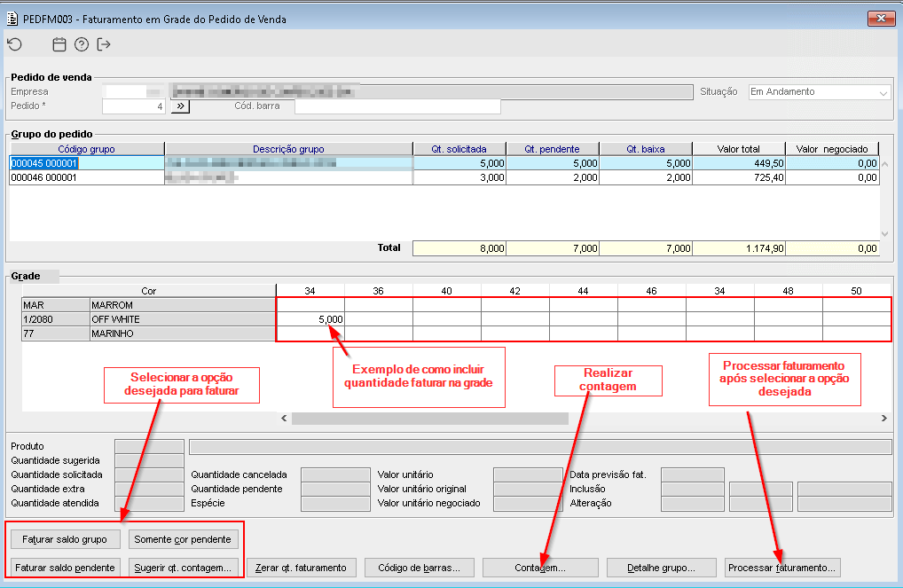This screenshot has width=903, height=588.
Task: Click the Valor total column header
Action: (739, 149)
